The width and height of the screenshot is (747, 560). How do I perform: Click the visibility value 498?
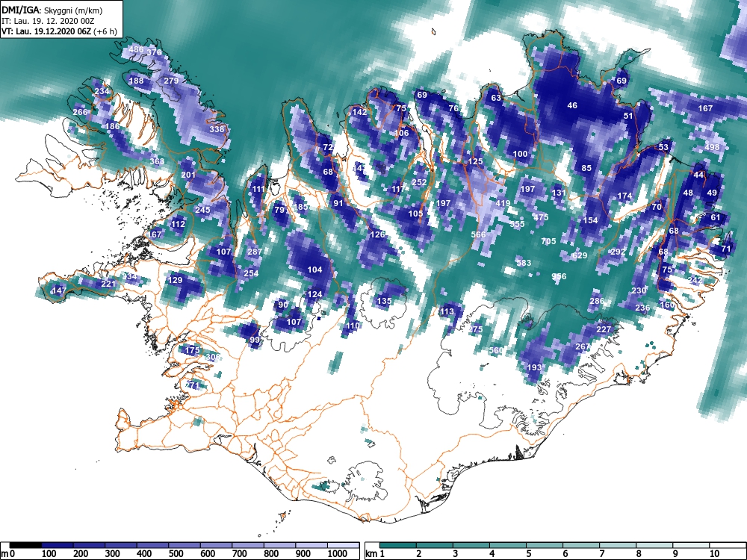pyautogui.click(x=712, y=146)
